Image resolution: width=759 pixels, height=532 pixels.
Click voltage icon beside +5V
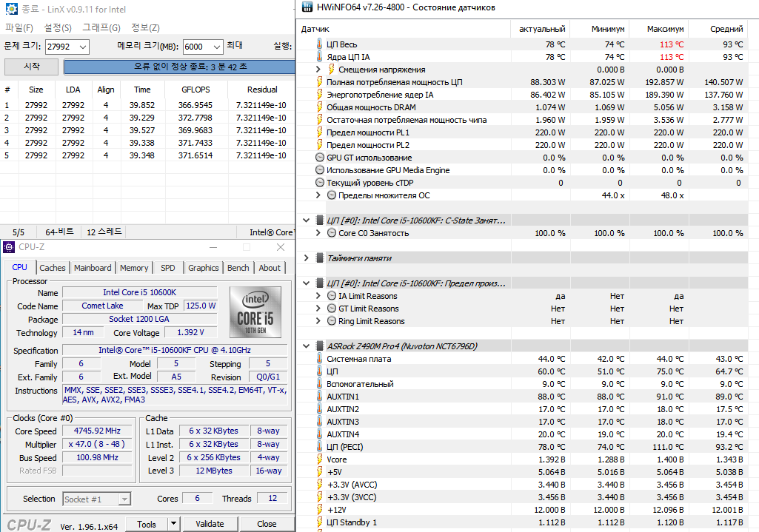(x=319, y=471)
